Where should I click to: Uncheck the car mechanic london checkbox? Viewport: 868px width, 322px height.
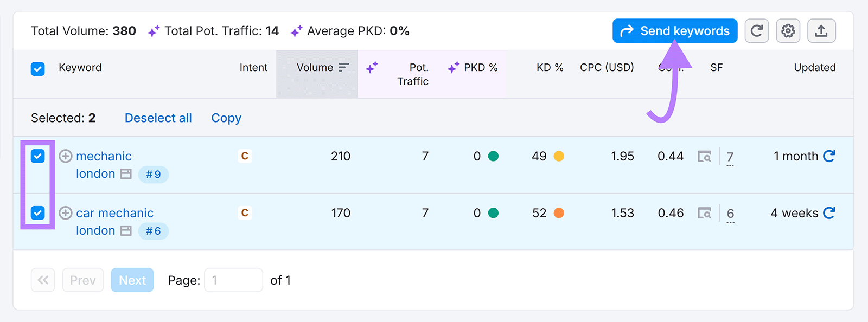click(x=37, y=213)
